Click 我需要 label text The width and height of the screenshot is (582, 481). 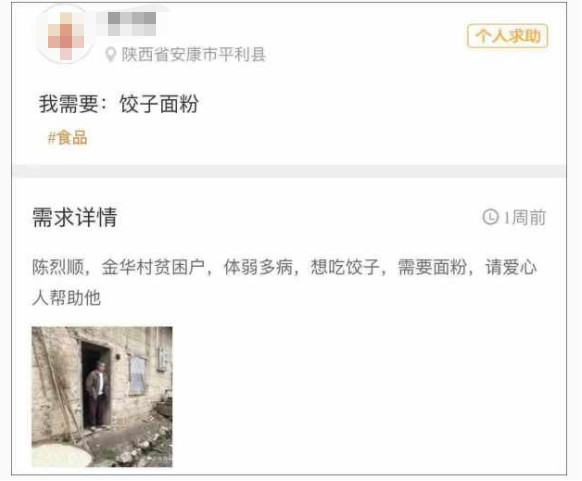pos(68,104)
